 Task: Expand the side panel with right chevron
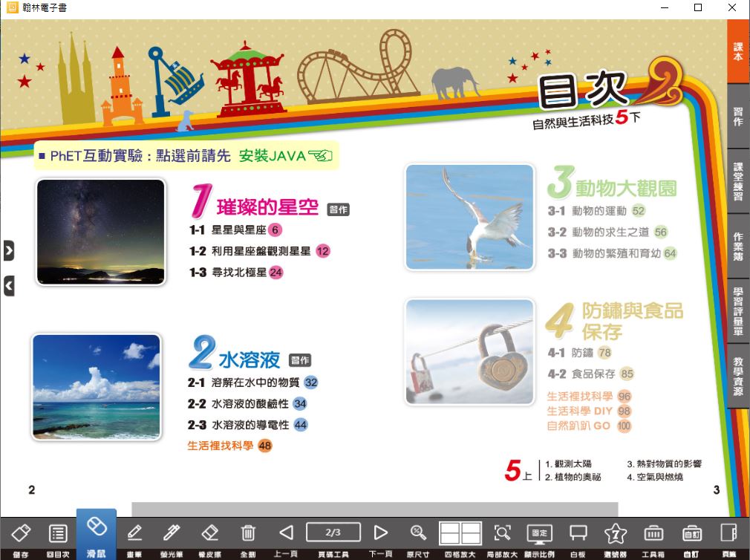point(9,251)
